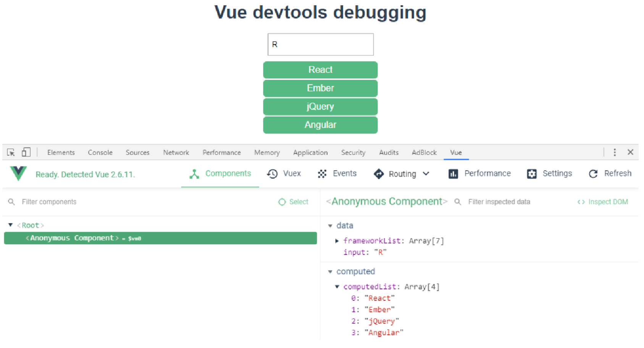Close the DevTools panel
This screenshot has height=348, width=644.
(x=630, y=152)
